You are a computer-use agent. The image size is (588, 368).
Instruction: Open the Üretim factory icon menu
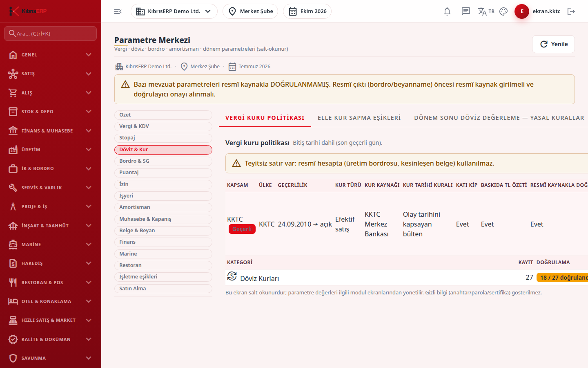click(13, 150)
